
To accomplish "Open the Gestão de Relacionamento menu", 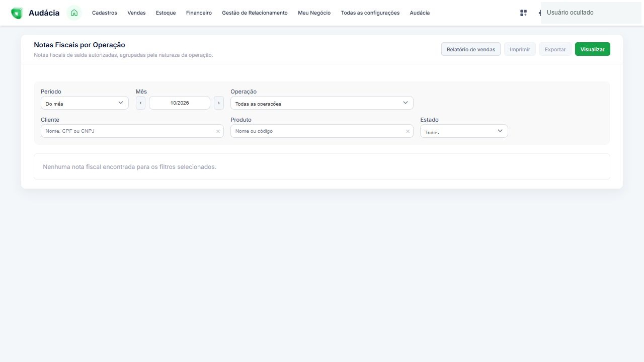I will 255,13.
